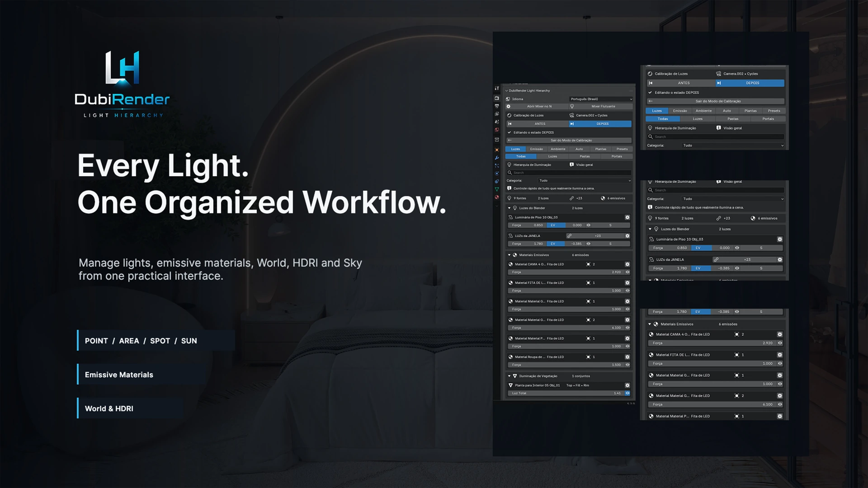Viewport: 868px width, 488px height.
Task: Select Pastas filter tab in full panel
Action: [x=585, y=156]
